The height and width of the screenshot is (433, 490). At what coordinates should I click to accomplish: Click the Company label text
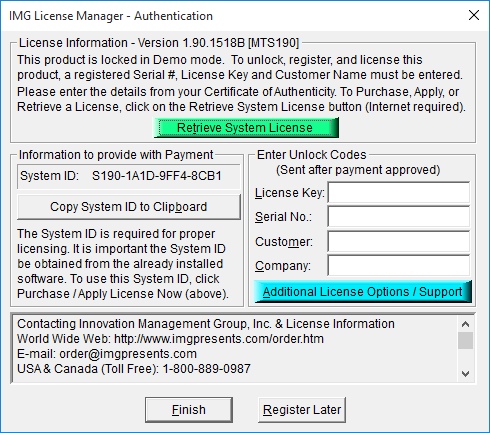click(283, 266)
